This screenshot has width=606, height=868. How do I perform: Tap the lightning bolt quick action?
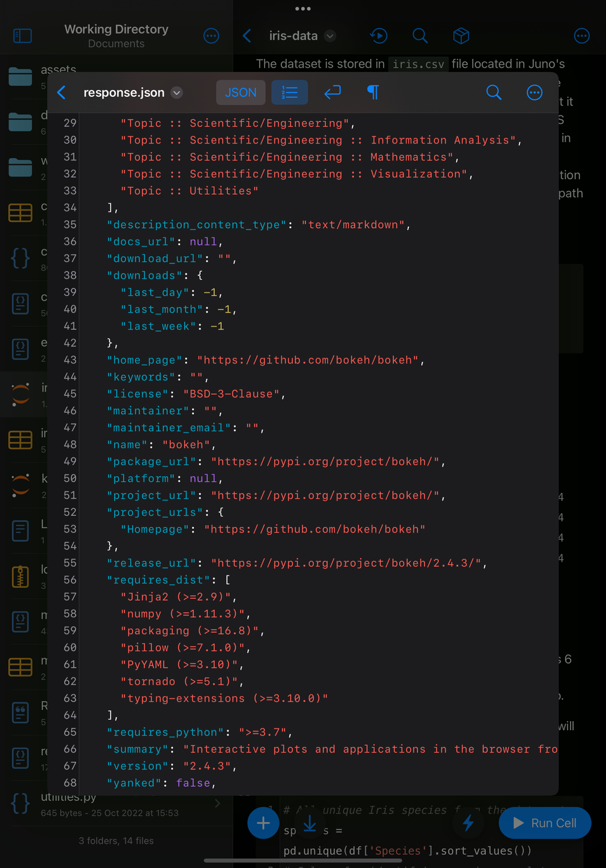point(468,823)
